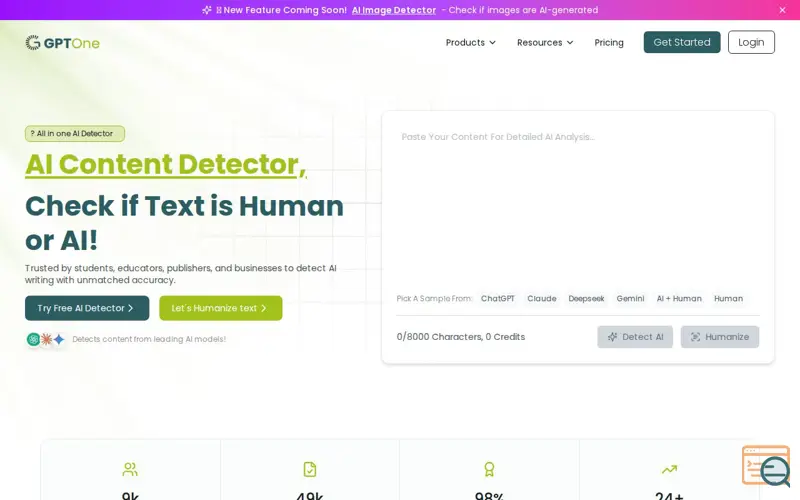Click the Claude starburst icon
Viewport: 800px width, 500px height.
pyautogui.click(x=46, y=339)
